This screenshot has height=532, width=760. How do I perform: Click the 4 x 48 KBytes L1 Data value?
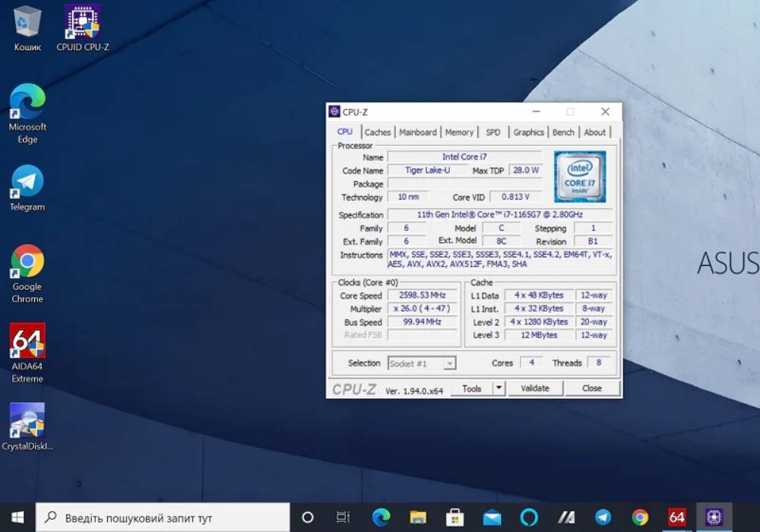(x=539, y=295)
